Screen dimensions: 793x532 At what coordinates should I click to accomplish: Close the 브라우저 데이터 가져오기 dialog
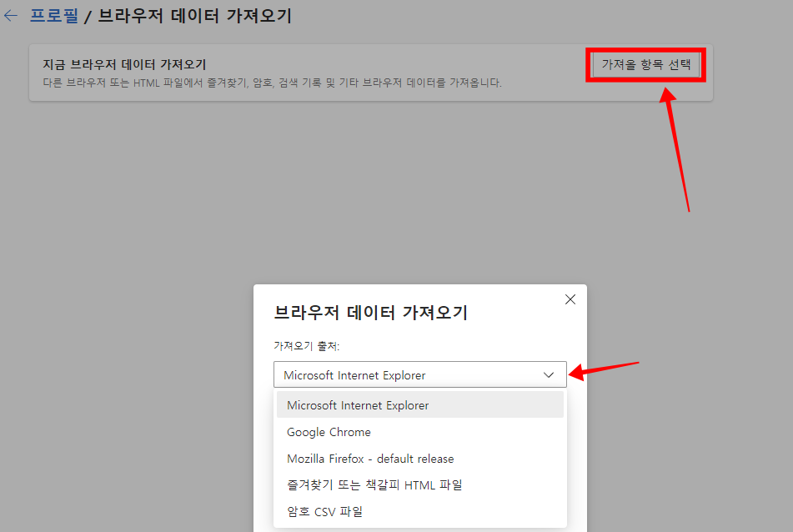570,299
